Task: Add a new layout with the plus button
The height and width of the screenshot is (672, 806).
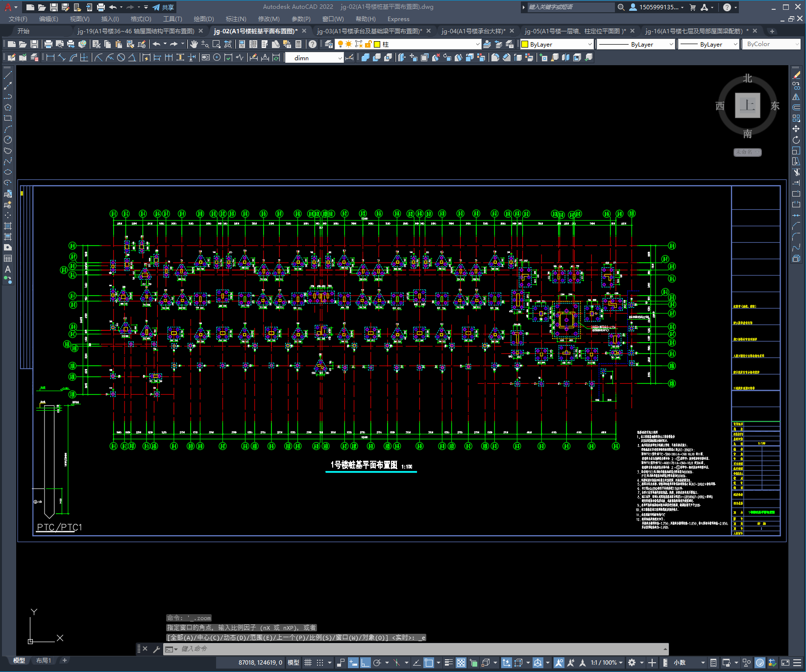Action: tap(64, 661)
